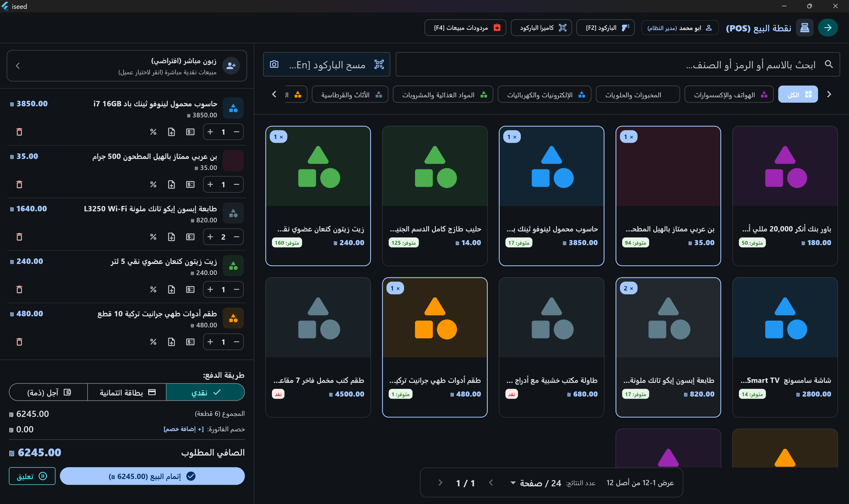
Task: Select نقدي cash payment method
Action: pyautogui.click(x=205, y=392)
